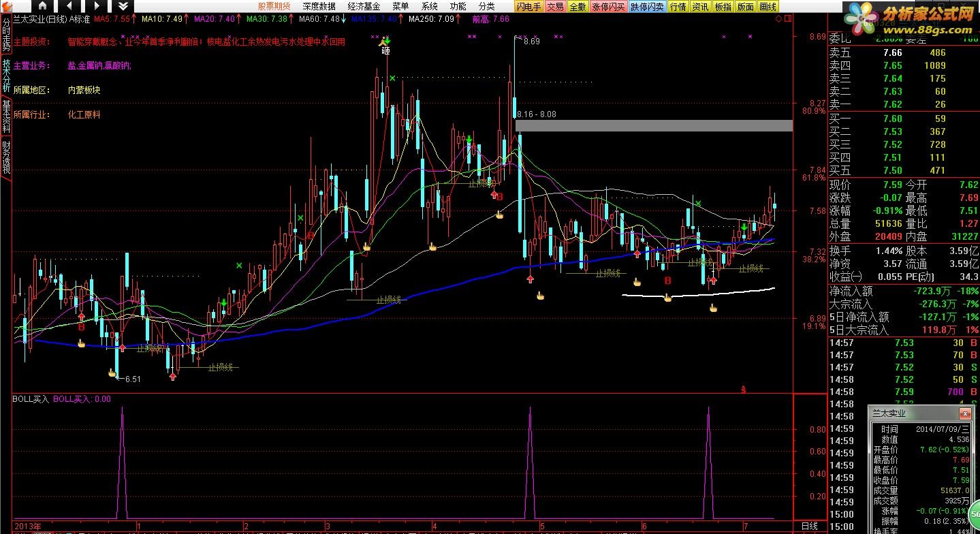Image resolution: width=980 pixels, height=534 pixels.
Task: Open the 股票期货 menu
Action: (274, 6)
